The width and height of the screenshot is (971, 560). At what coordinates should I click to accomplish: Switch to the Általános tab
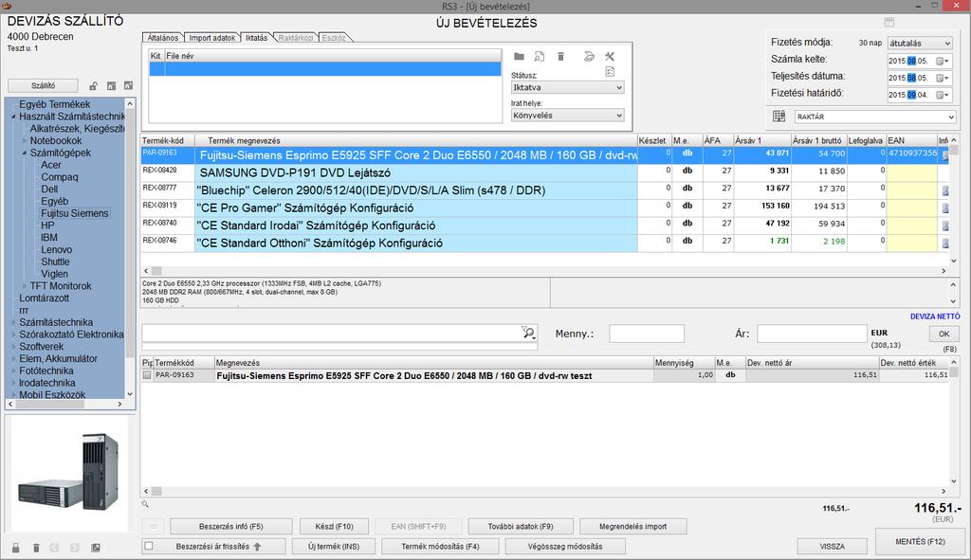point(163,38)
